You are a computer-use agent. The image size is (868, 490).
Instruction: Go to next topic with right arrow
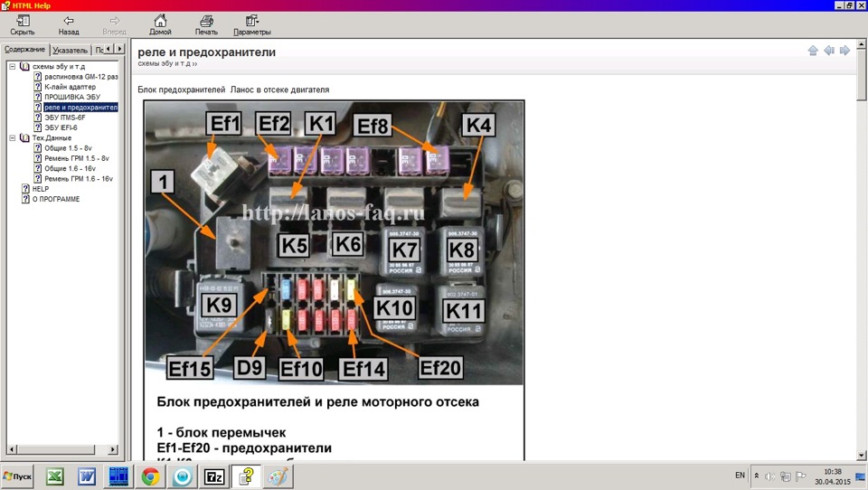pyautogui.click(x=844, y=51)
